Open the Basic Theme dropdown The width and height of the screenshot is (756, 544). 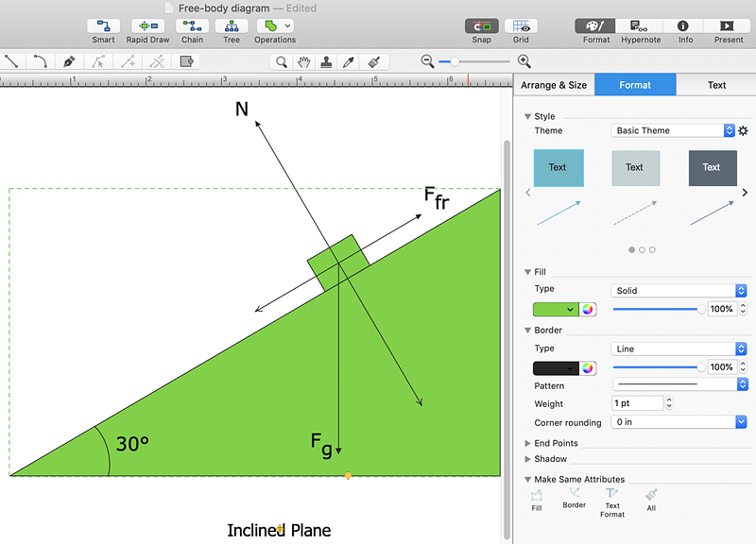671,130
